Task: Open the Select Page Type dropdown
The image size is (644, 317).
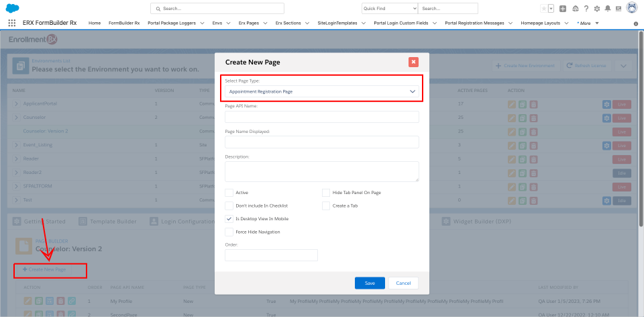Action: coord(322,91)
